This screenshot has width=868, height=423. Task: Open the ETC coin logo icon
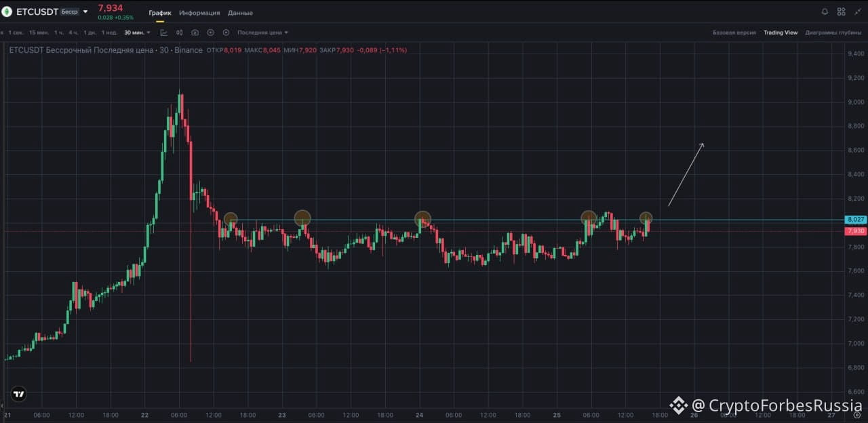pyautogui.click(x=7, y=11)
